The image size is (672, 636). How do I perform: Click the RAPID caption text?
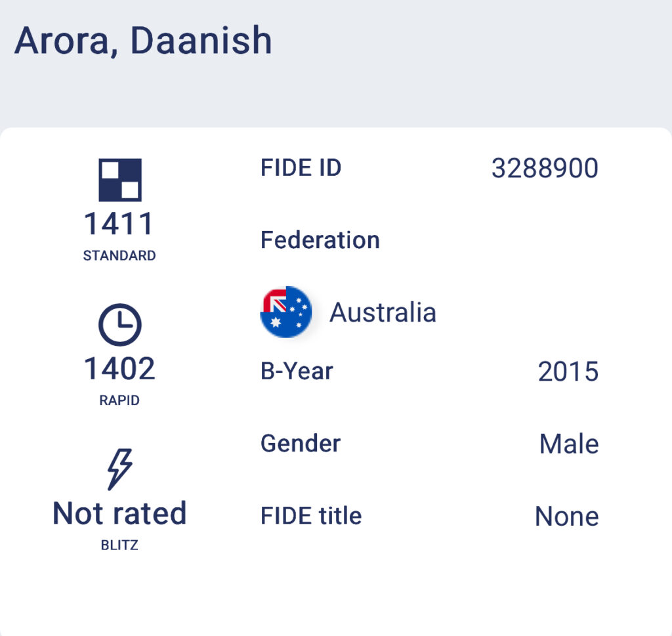(x=119, y=400)
